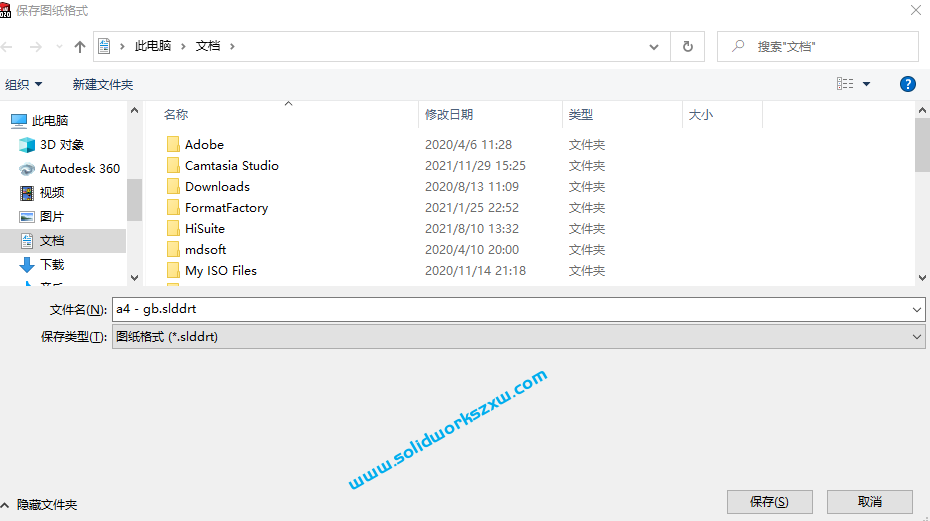Select 图片 in the sidebar

pos(52,217)
